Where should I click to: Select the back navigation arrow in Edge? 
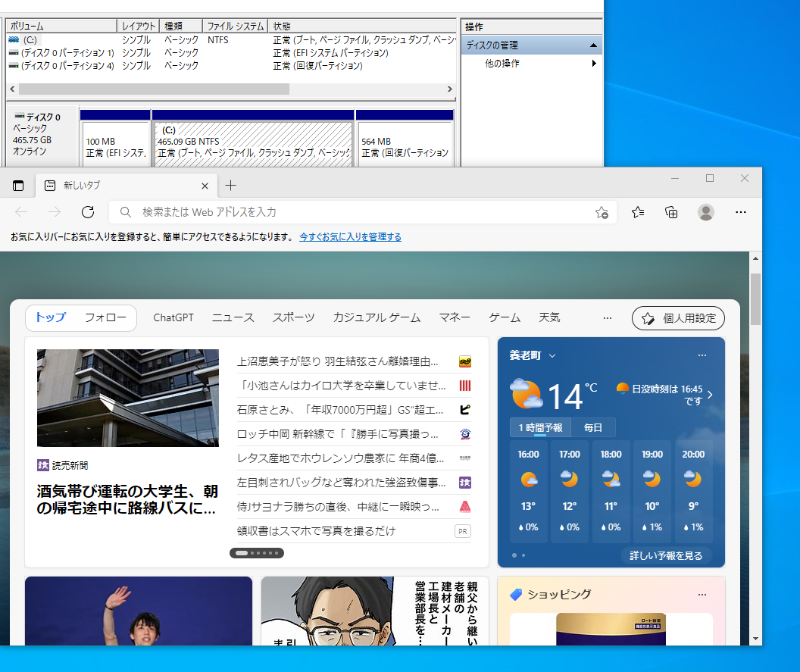click(x=20, y=212)
